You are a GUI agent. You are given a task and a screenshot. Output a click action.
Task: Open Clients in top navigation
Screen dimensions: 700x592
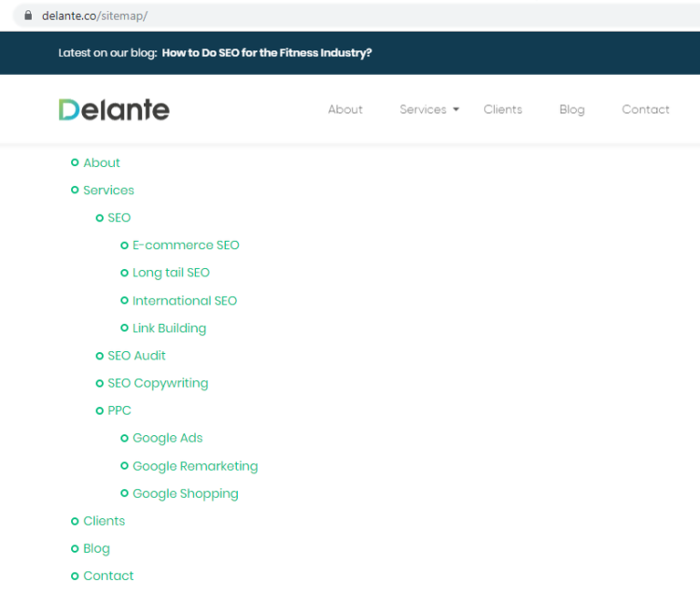click(503, 109)
